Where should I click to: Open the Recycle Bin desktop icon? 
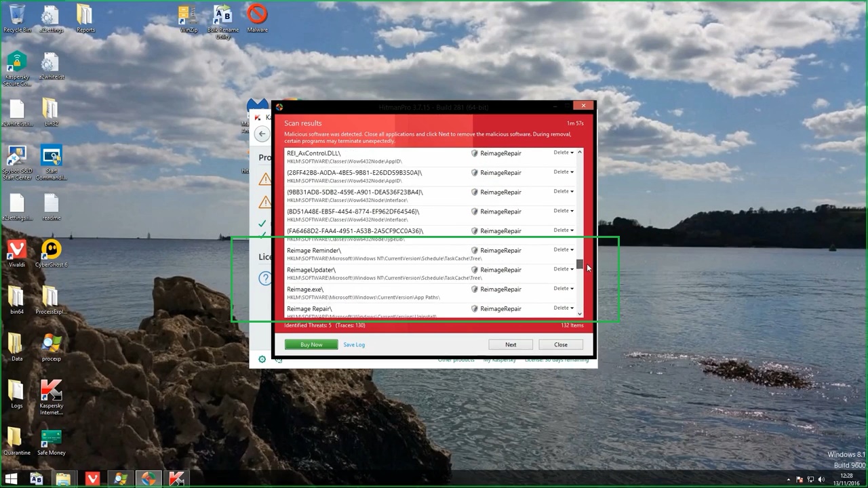[17, 18]
